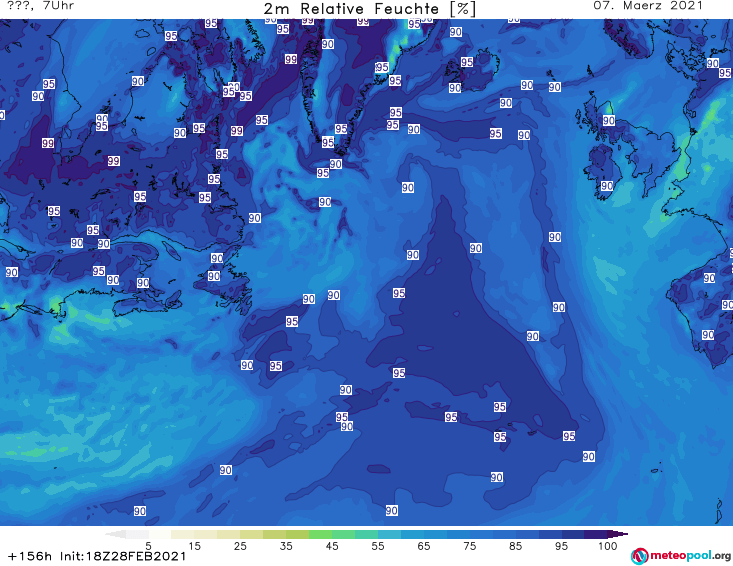The image size is (733, 566).
Task: Pick the pale white arrow end of colour bar
Action: pyautogui.click(x=115, y=534)
